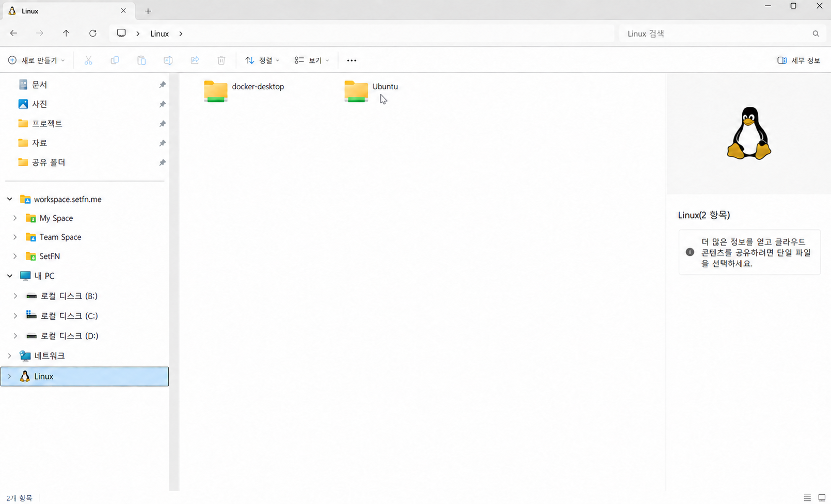
Task: Expand 로컬 디스크 (B:) node
Action: point(15,296)
